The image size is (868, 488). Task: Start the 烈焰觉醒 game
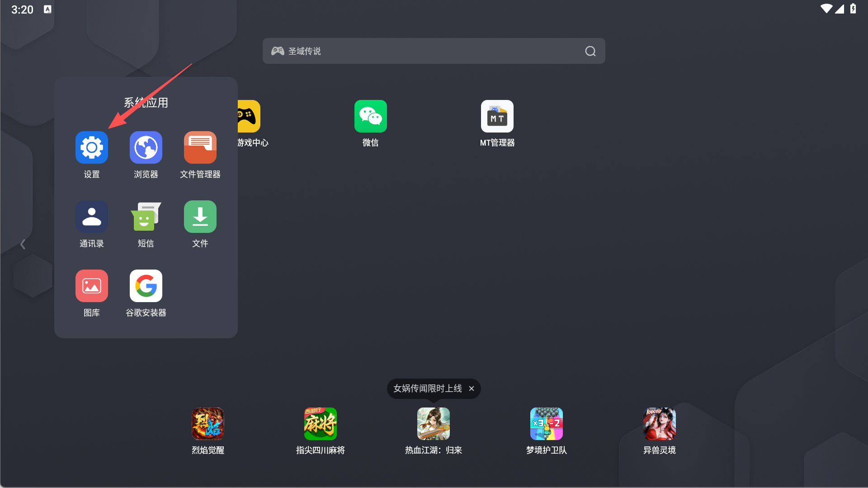208,424
